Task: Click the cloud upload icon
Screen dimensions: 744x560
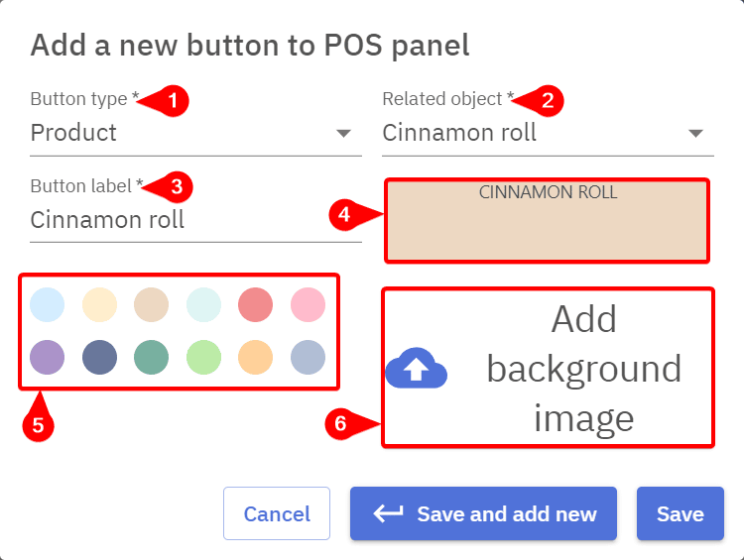Action: 416,369
